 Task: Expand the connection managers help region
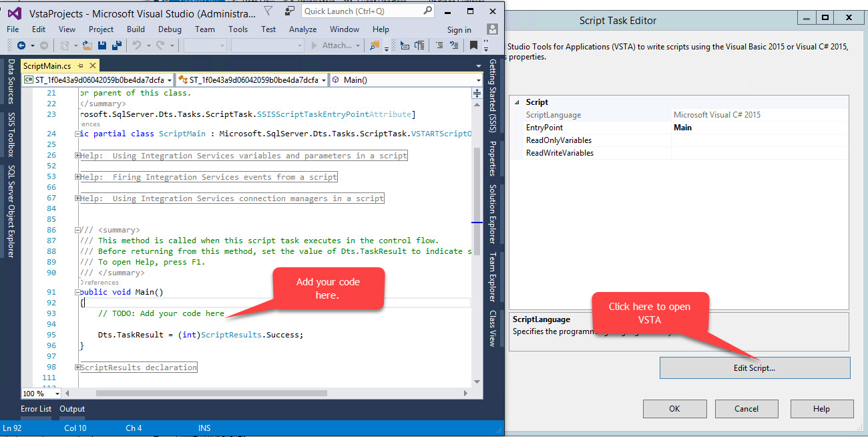click(78, 198)
